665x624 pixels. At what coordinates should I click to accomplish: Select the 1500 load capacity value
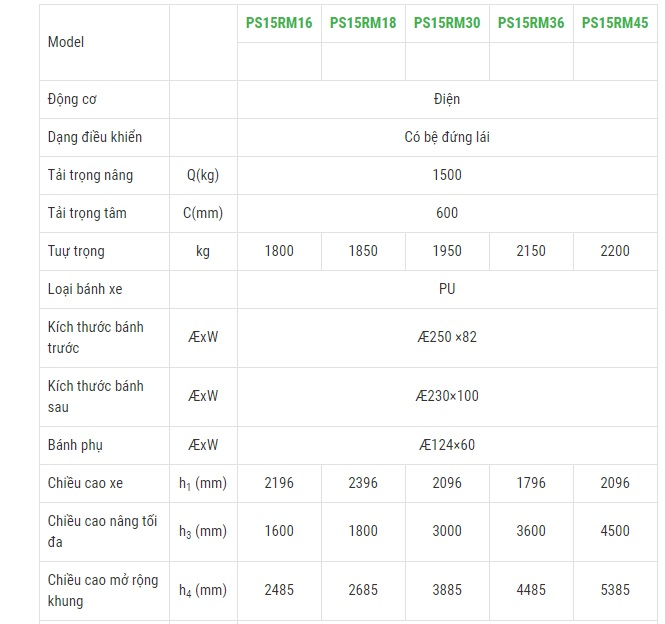point(447,175)
